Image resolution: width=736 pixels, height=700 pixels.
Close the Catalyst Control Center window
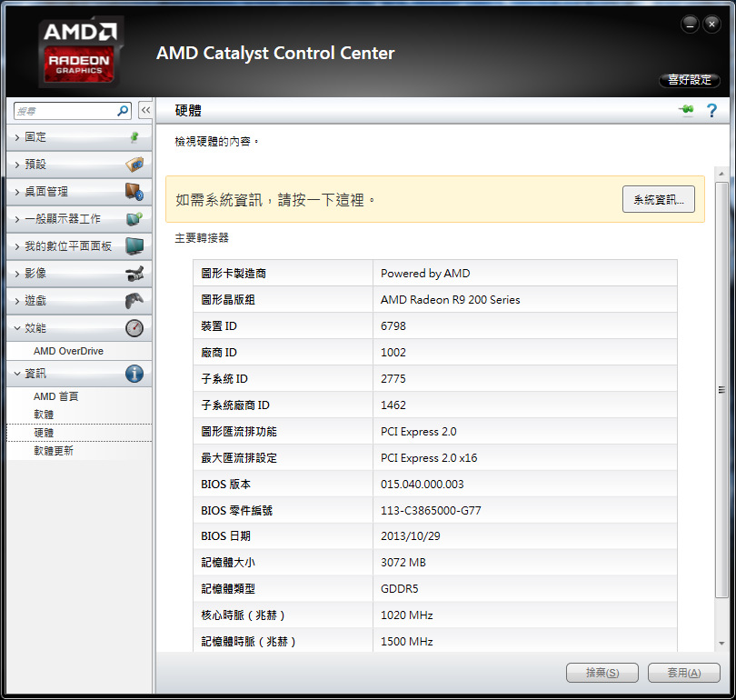711,24
